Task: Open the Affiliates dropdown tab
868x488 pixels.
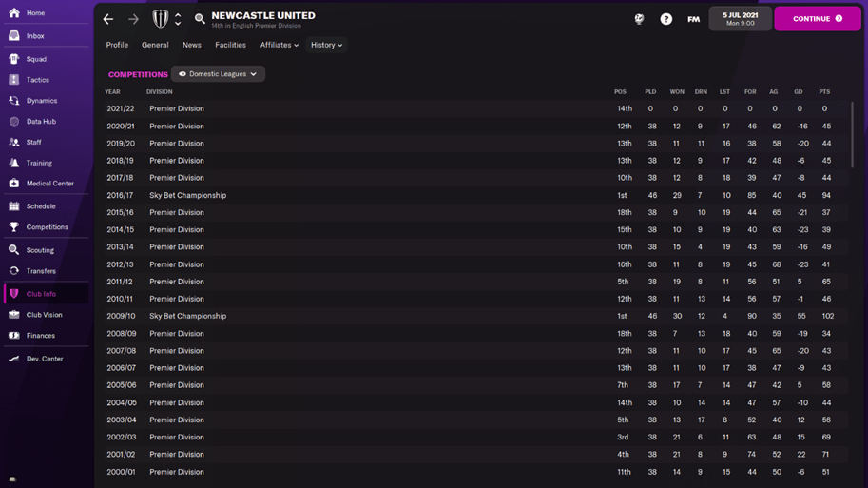Action: tap(279, 45)
